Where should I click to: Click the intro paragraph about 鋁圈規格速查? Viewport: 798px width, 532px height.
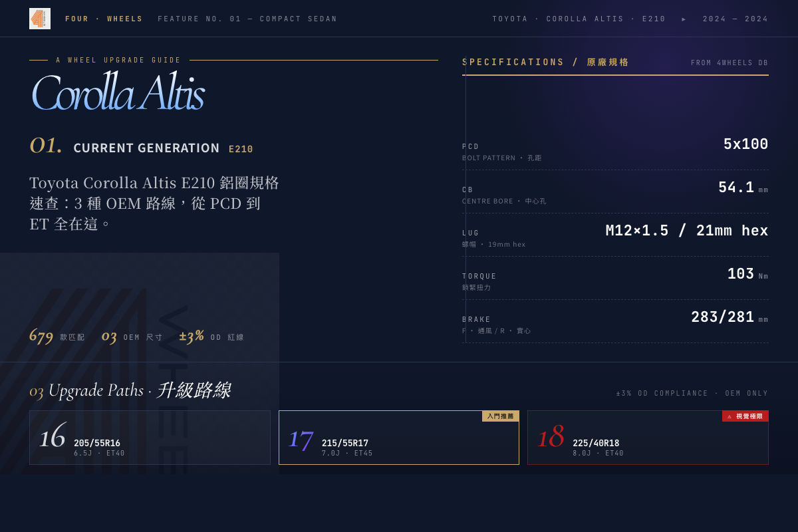pyautogui.click(x=154, y=203)
